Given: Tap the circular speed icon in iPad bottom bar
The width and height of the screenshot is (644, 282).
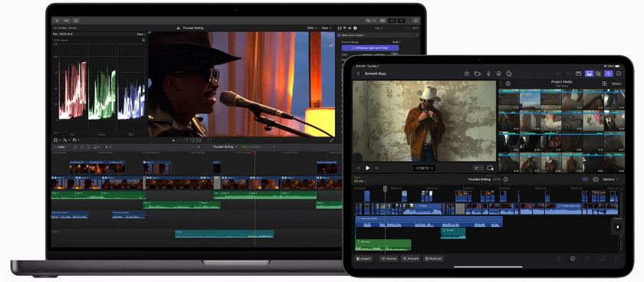Looking at the screenshot, I should [573, 258].
